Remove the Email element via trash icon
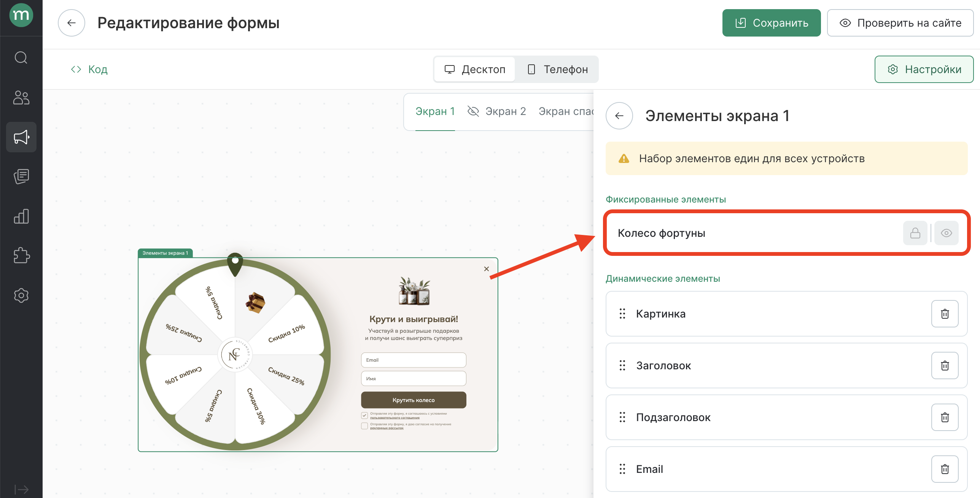Image resolution: width=980 pixels, height=498 pixels. tap(945, 469)
